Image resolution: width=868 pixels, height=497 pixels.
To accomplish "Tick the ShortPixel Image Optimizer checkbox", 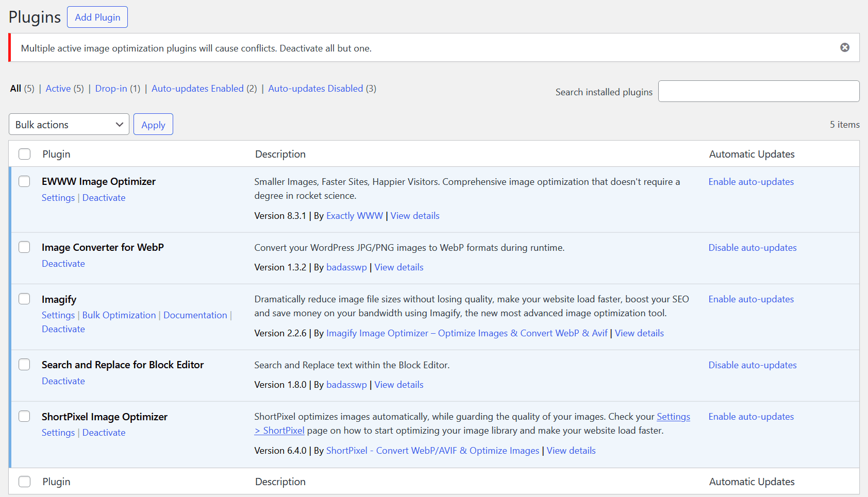I will click(x=24, y=416).
